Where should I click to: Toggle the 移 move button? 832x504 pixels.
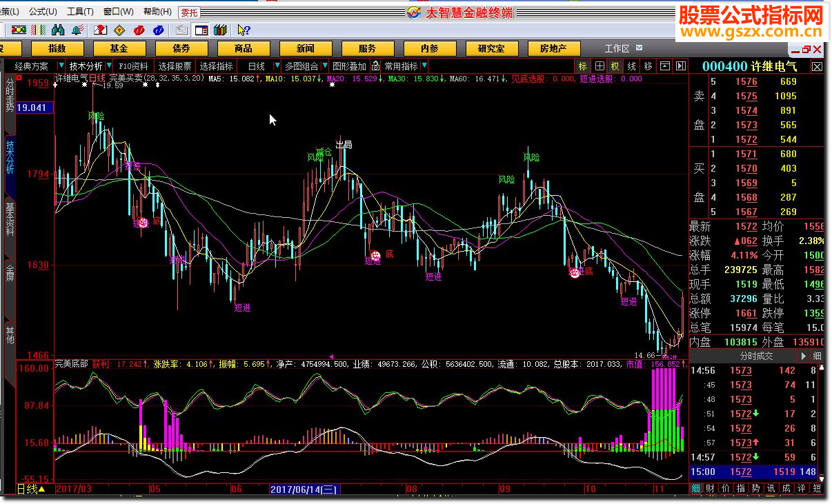[x=648, y=66]
